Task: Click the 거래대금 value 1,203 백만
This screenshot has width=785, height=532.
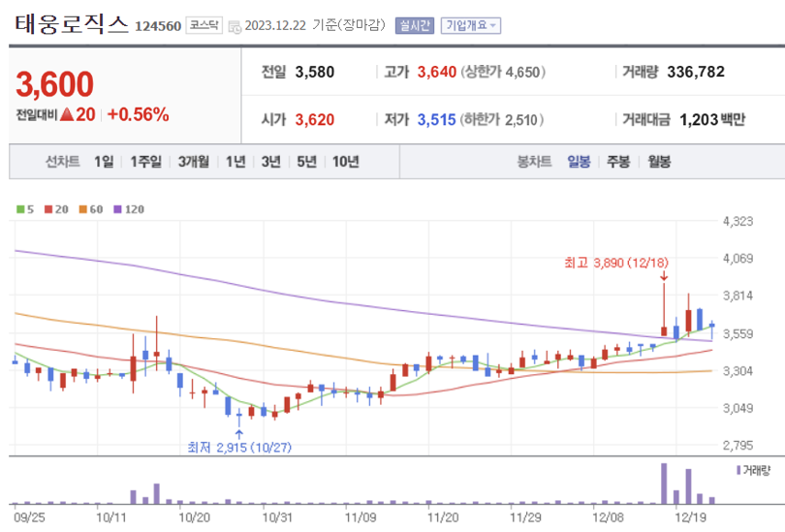Action: coord(712,120)
